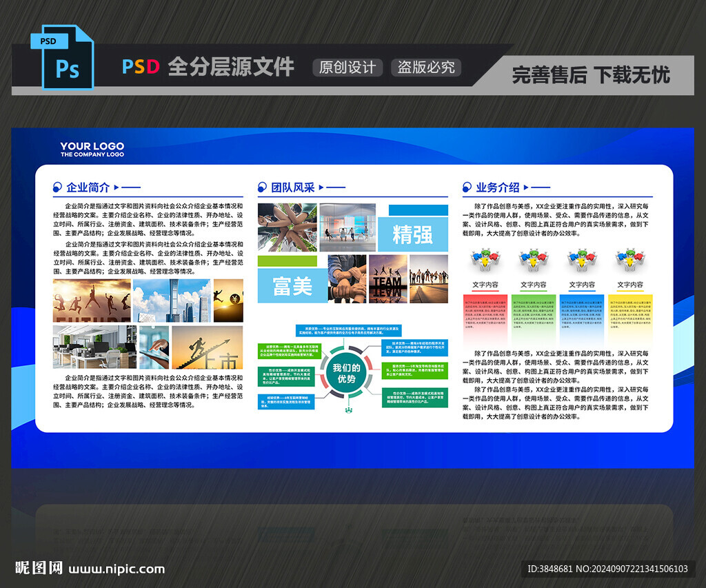The image size is (706, 588).
Task: Click the 富美 blue tile
Action: click(x=292, y=285)
